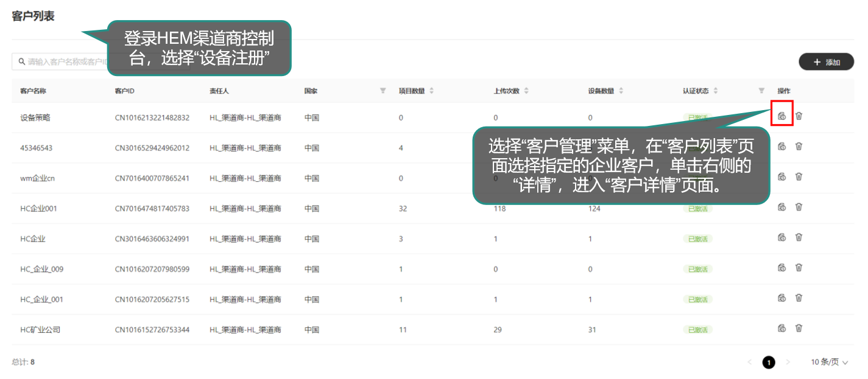Delete the HC_企业_009 customer
The height and width of the screenshot is (379, 868).
pyautogui.click(x=799, y=268)
